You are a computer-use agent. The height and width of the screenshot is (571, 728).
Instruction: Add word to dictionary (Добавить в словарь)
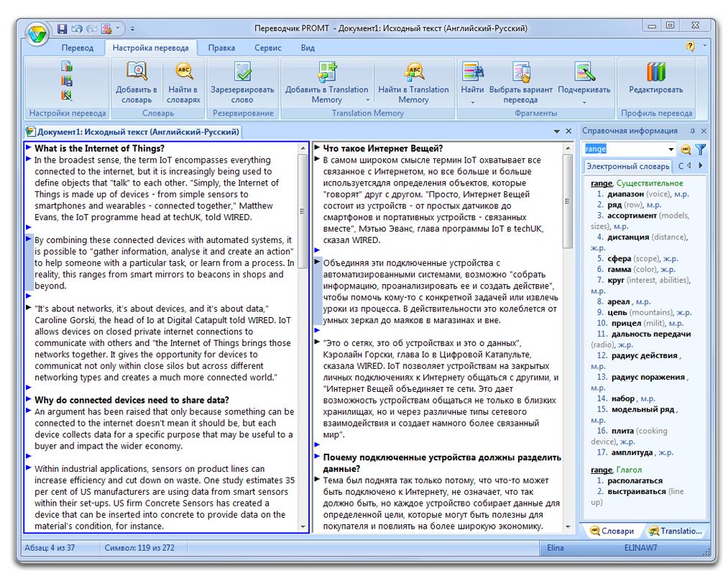pos(137,83)
